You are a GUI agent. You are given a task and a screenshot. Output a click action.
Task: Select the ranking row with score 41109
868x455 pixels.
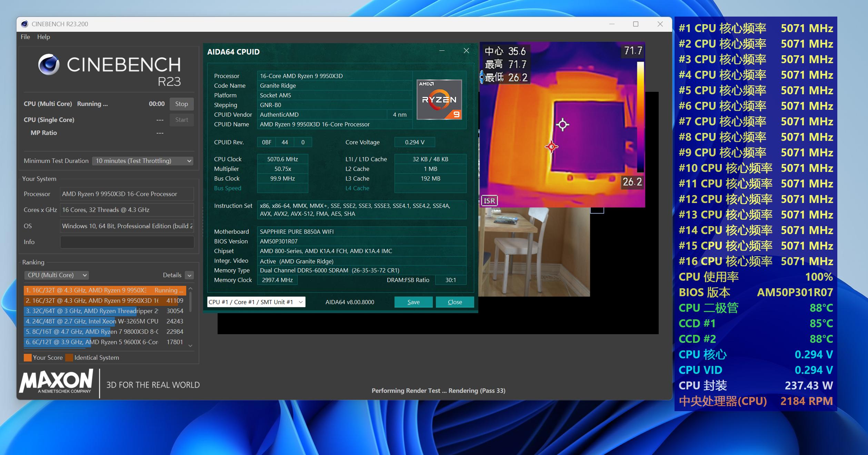[x=105, y=301]
